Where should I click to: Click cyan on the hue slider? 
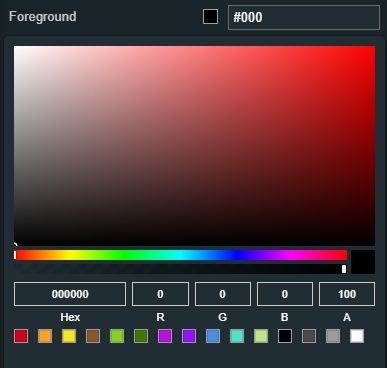coord(180,255)
